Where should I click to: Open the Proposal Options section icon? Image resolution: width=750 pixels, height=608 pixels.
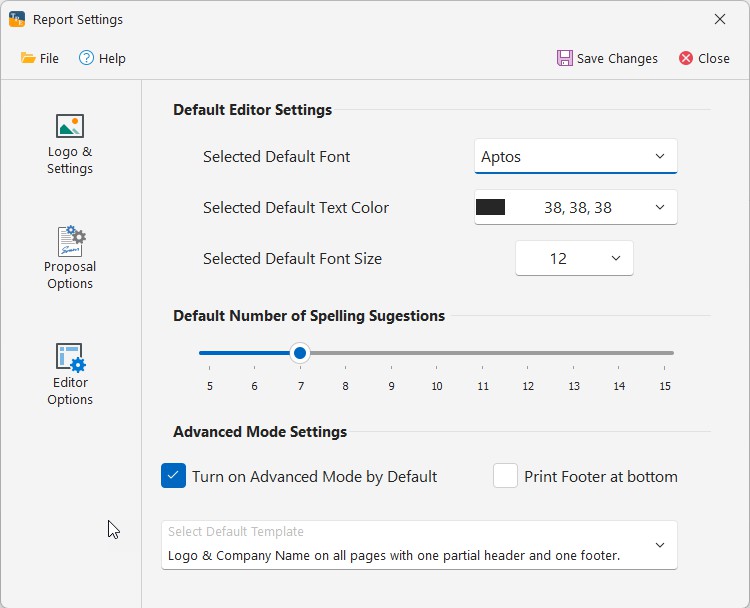click(x=71, y=241)
